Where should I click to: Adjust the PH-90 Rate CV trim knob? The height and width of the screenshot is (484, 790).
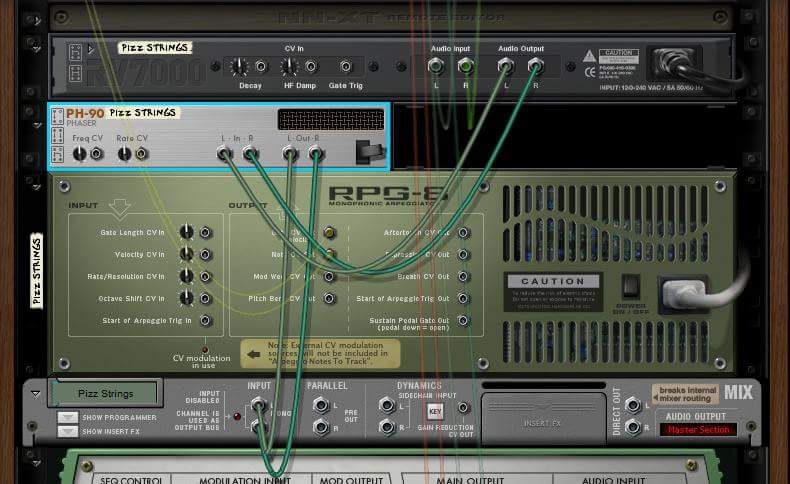(124, 154)
